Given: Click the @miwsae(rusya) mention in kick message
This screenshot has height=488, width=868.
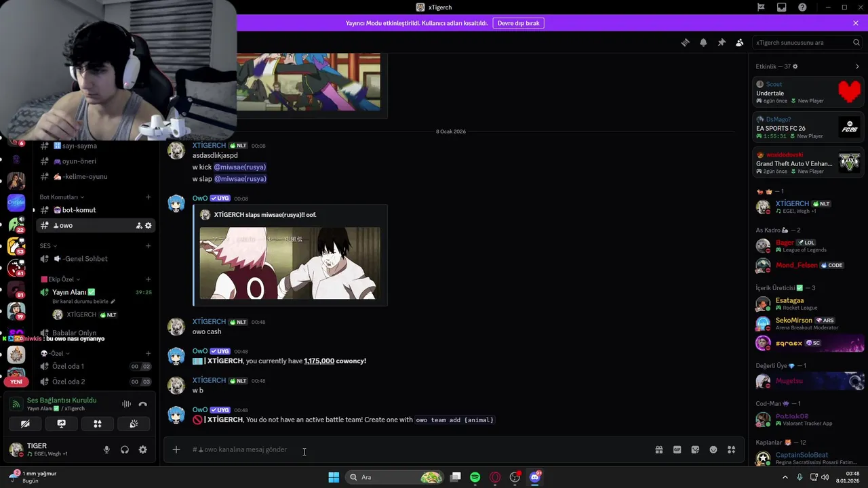Looking at the screenshot, I should [240, 167].
